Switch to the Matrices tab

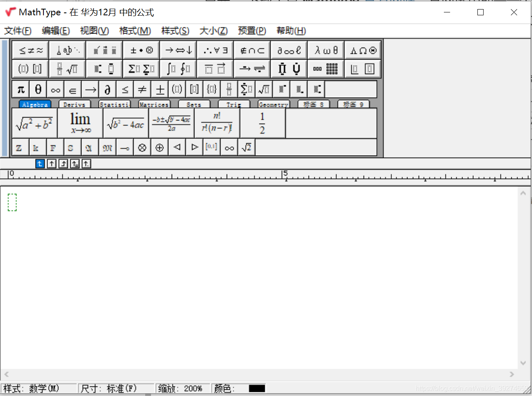(x=154, y=105)
